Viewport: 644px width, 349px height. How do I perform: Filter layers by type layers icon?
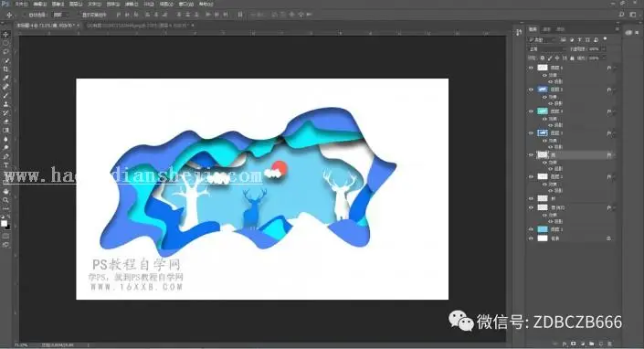coord(579,40)
